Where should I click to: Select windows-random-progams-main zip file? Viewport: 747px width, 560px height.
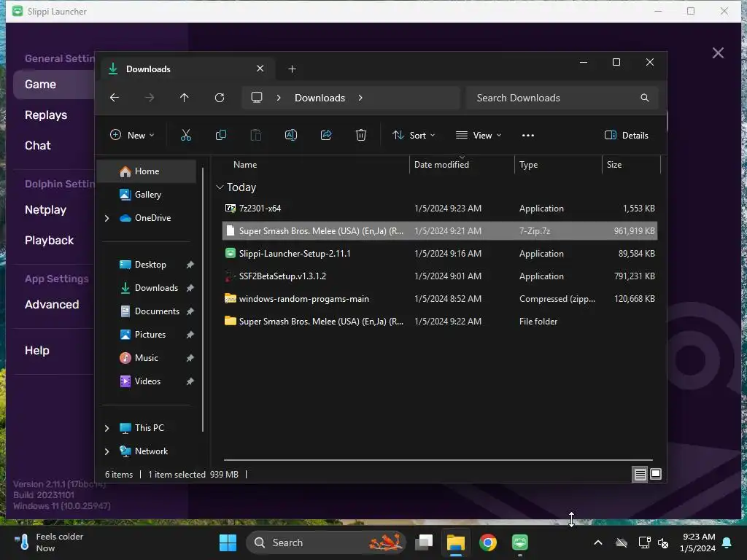[440, 299]
